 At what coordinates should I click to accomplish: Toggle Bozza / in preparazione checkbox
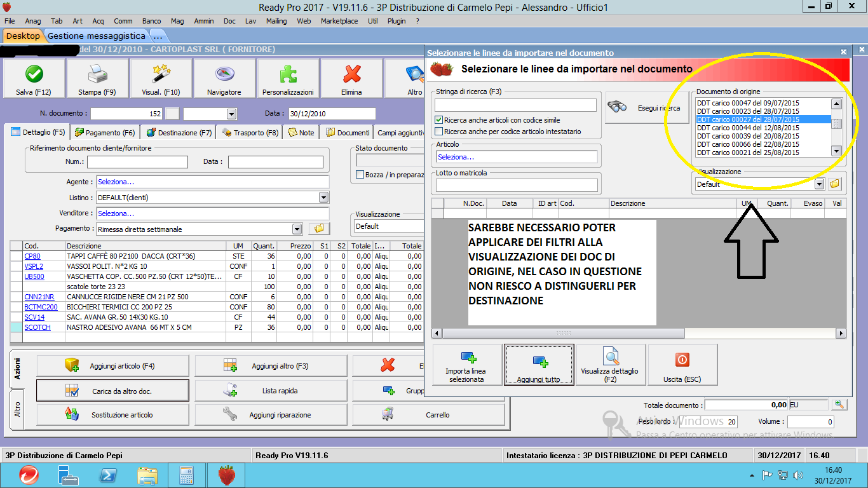360,175
